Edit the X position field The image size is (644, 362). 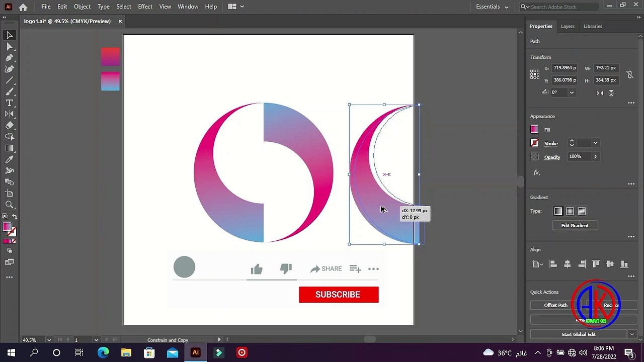[564, 68]
